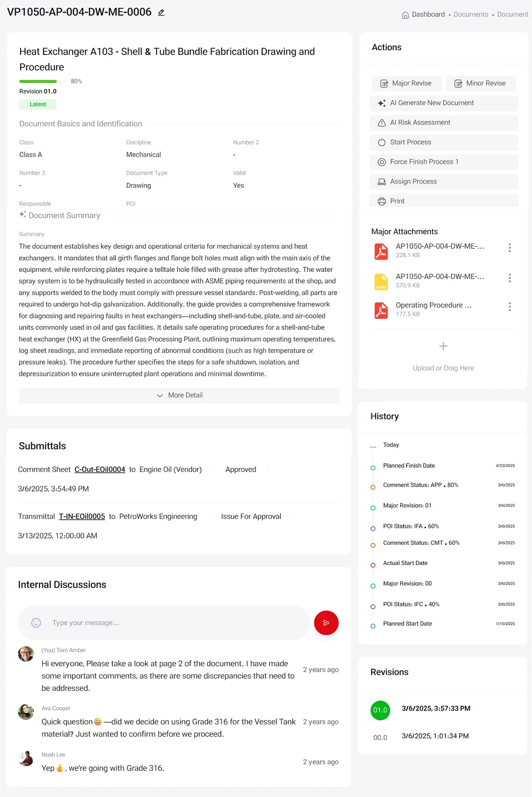Click the Upload or Drag Here text

[443, 368]
